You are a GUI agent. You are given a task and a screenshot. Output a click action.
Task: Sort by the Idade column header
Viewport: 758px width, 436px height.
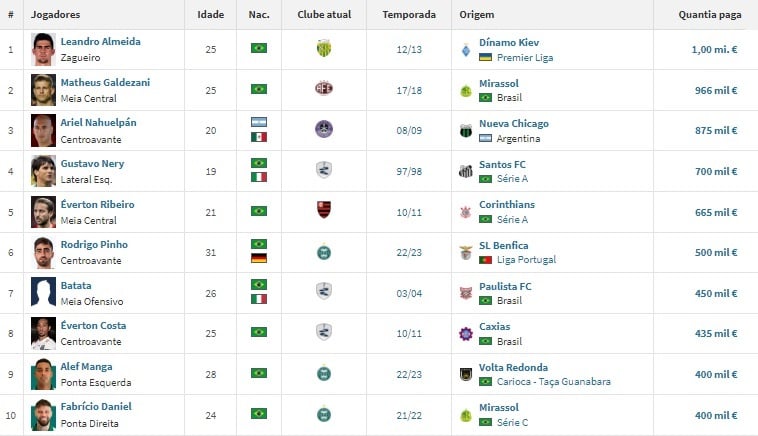click(211, 15)
